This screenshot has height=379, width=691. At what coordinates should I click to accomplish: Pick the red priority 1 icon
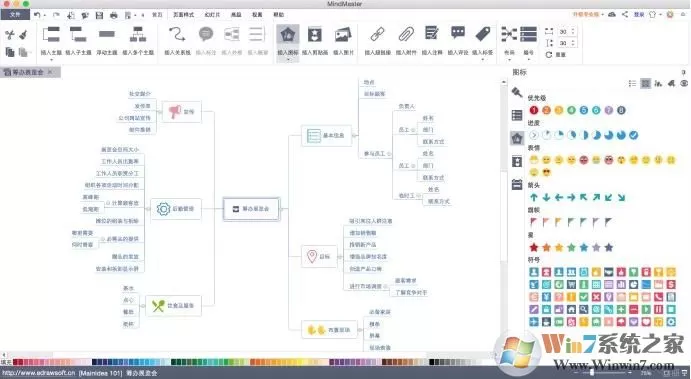click(x=534, y=110)
